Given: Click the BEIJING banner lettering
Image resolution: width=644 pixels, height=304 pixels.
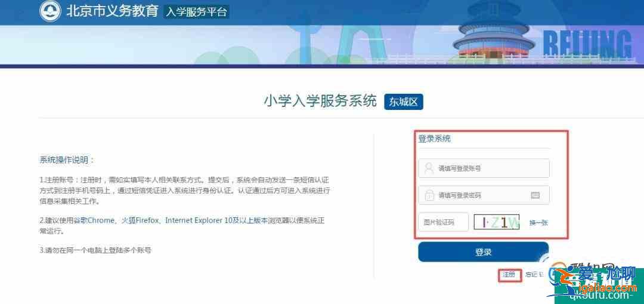Looking at the screenshot, I should pos(587,45).
